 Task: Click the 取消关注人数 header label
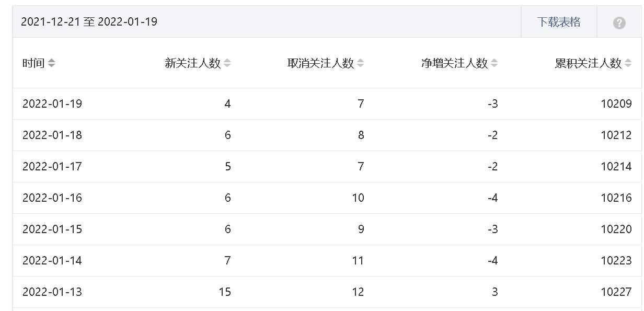coord(321,63)
